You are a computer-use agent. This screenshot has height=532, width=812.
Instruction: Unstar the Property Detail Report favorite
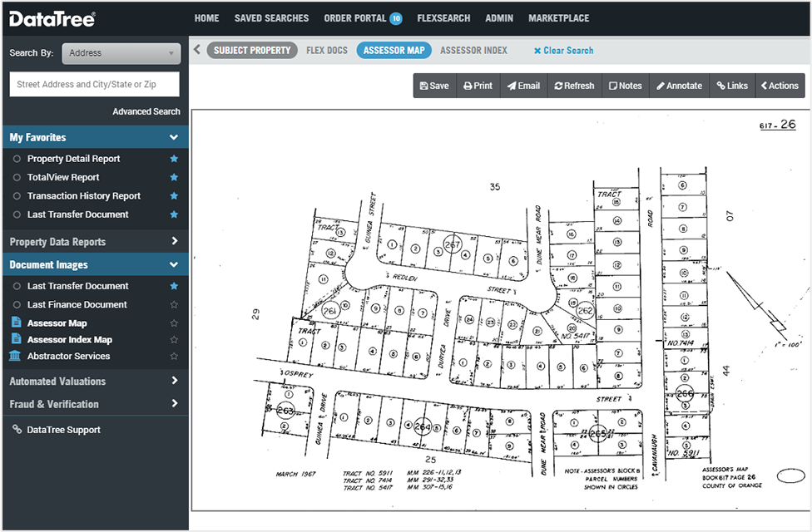174,158
